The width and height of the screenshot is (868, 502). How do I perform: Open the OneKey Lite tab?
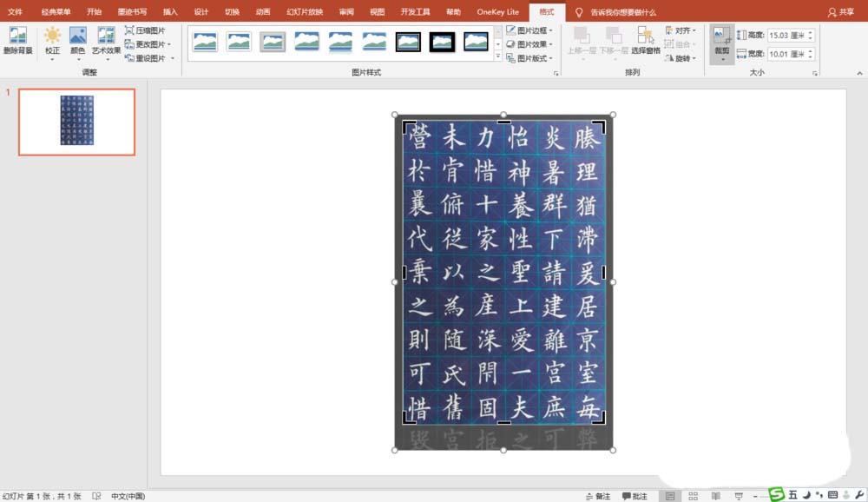tap(498, 11)
